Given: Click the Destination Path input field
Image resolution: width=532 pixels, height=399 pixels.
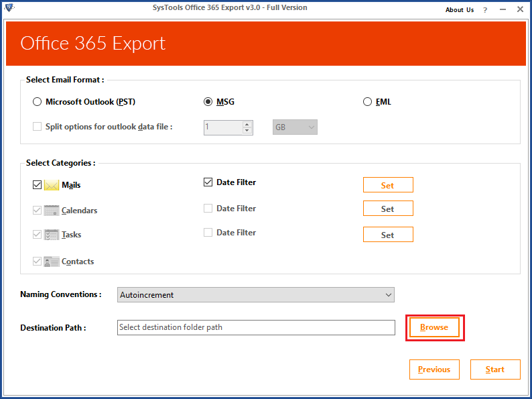Looking at the screenshot, I should (256, 328).
